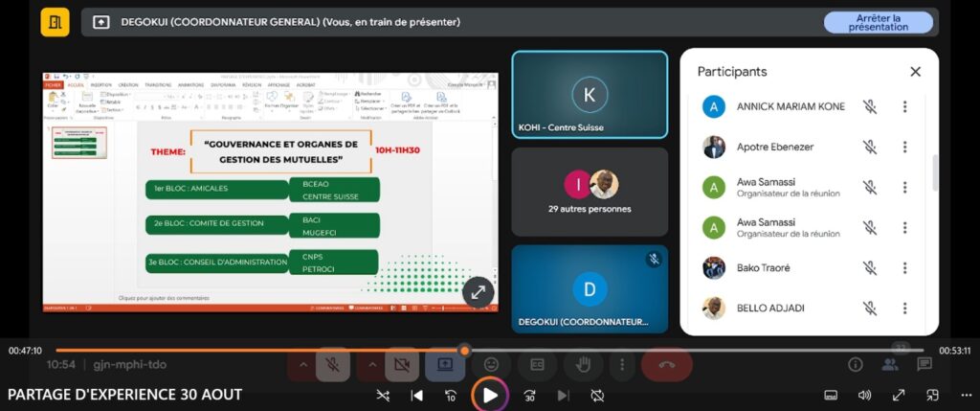Viewport: 980px width, 411px height.
Task: Open the player's three-dot more options
Action: pos(965,396)
